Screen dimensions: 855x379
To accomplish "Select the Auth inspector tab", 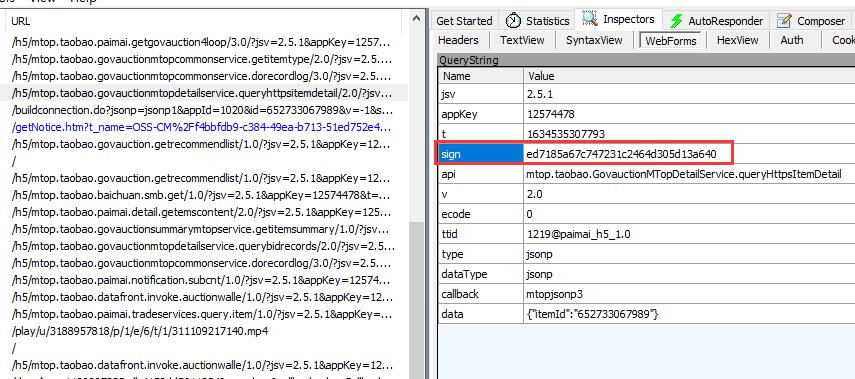I will (x=791, y=40).
